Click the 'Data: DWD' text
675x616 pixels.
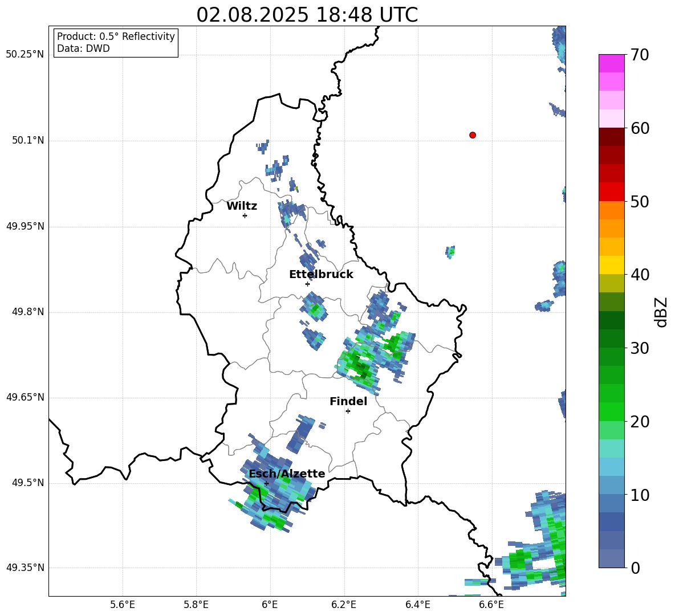coord(83,48)
